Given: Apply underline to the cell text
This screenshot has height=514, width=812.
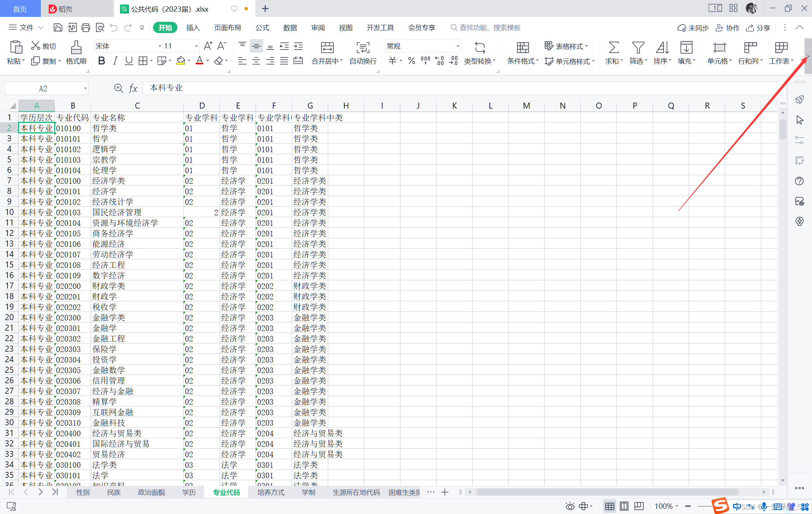Looking at the screenshot, I should pos(129,60).
